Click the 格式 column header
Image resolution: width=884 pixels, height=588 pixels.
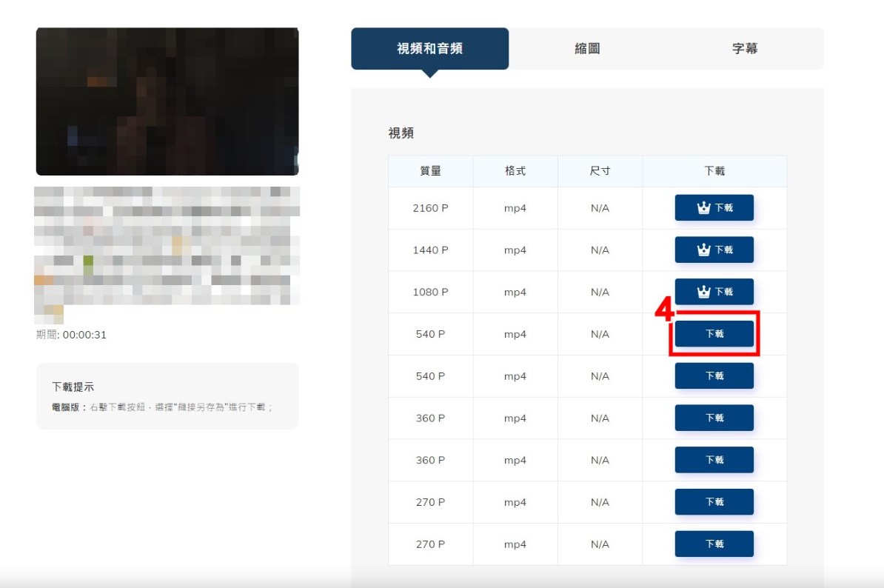click(x=515, y=171)
